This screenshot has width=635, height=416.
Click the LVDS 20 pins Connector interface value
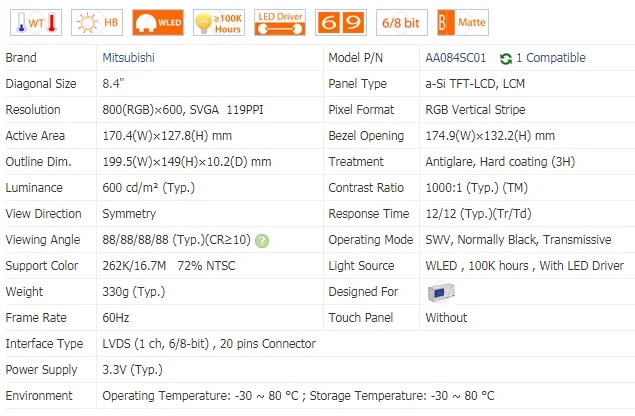pyautogui.click(x=209, y=343)
